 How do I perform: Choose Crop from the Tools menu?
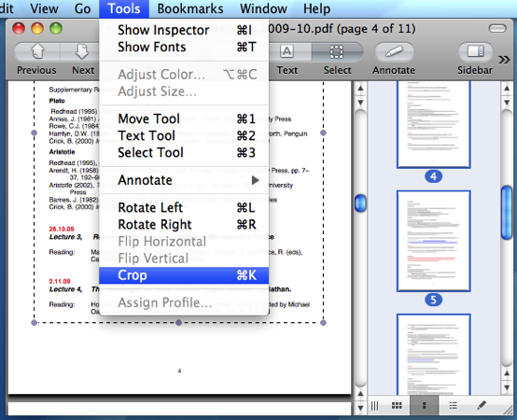[184, 275]
